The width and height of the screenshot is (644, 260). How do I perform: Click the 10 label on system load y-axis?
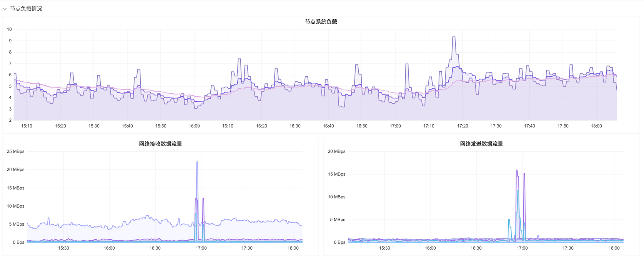point(9,29)
